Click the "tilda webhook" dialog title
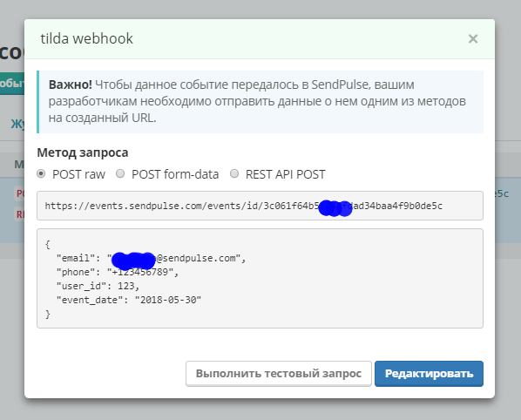Screen dimensions: 521x420 87,38
